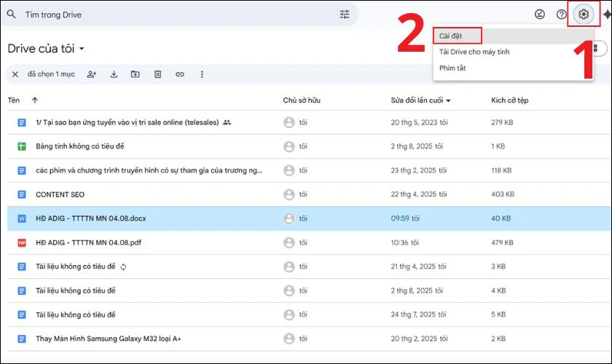Image resolution: width=612 pixels, height=364 pixels.
Task: Open the offline ready checkmark icon
Action: tap(539, 15)
